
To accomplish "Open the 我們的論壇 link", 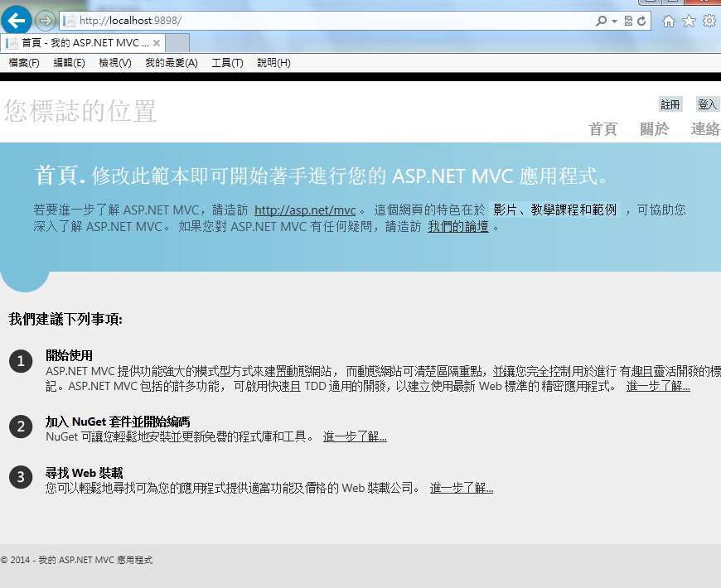I will pyautogui.click(x=458, y=226).
